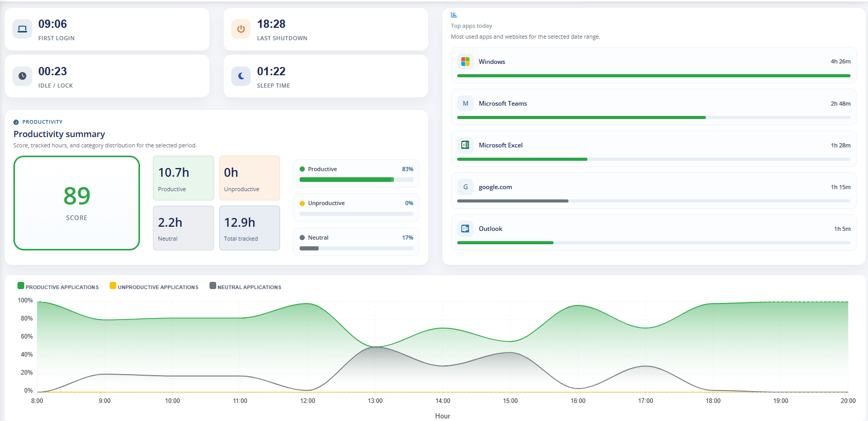
Task: Click the google.com G icon
Action: coord(465,187)
